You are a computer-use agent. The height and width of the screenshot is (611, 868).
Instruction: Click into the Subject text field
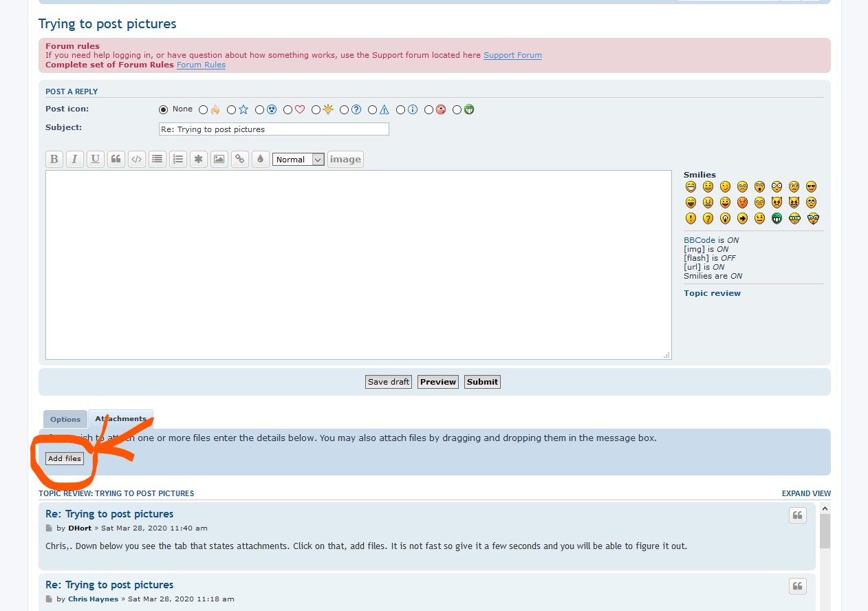click(x=274, y=129)
